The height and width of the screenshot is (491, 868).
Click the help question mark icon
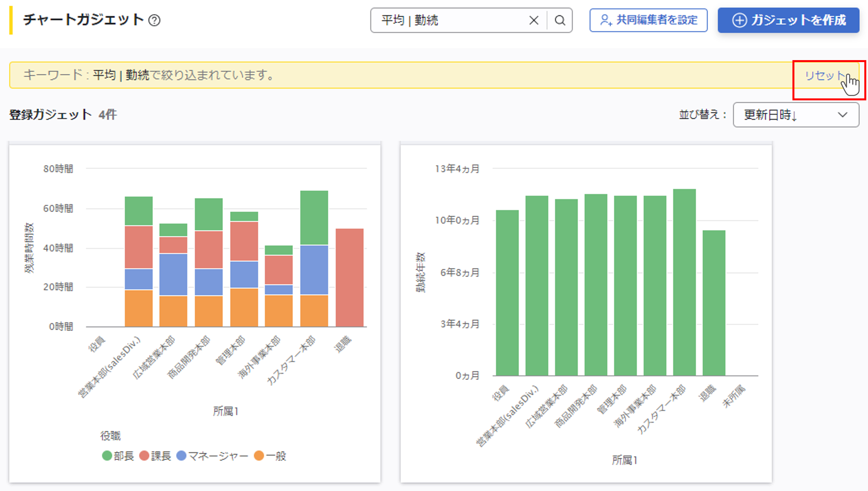pos(154,21)
